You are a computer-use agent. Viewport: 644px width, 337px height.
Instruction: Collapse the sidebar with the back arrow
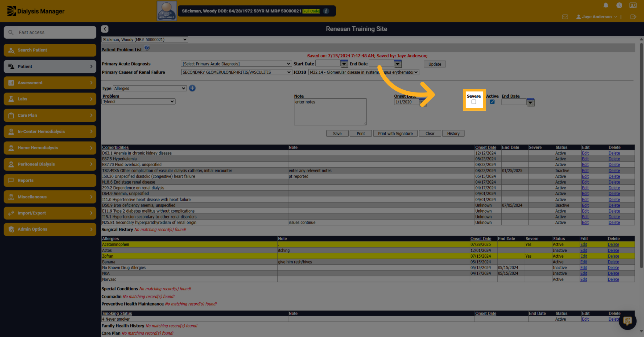[x=105, y=29]
